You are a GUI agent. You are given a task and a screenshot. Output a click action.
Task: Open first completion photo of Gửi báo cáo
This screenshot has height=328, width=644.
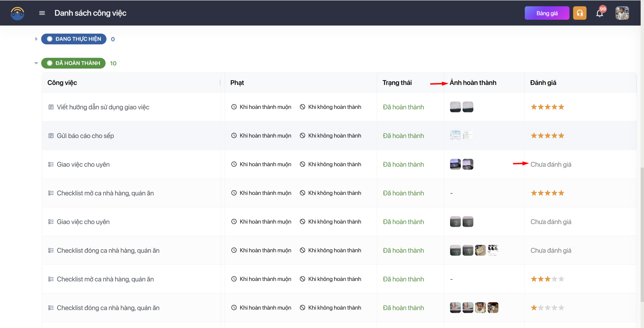coord(455,136)
